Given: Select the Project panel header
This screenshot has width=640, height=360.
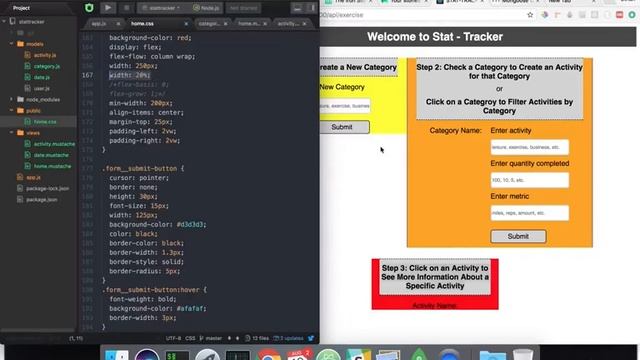Looking at the screenshot, I should (x=21, y=8).
